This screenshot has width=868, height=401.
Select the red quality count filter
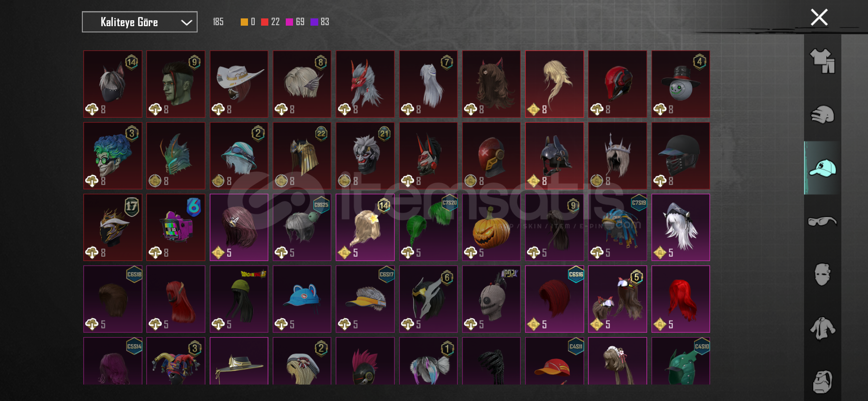click(270, 22)
